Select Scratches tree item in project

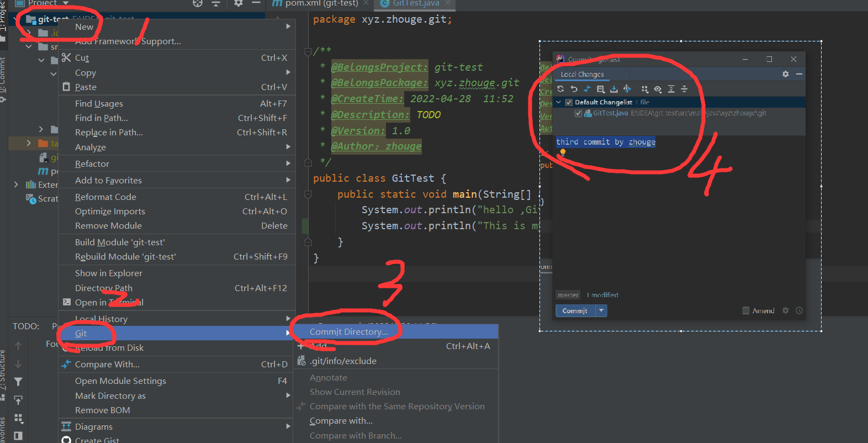click(43, 198)
